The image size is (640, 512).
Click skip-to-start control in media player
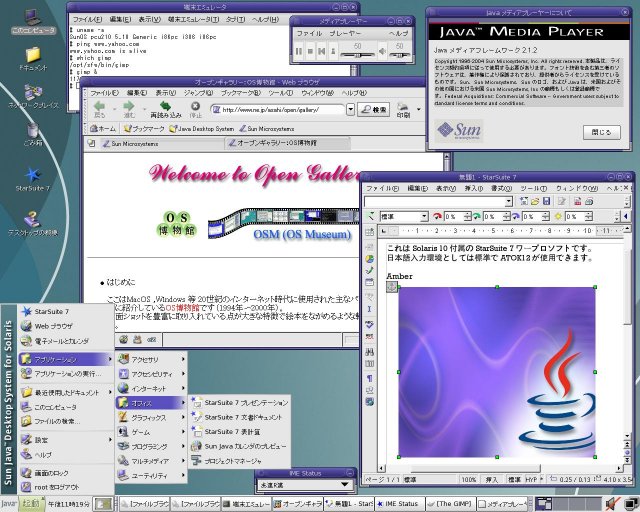(x=322, y=51)
